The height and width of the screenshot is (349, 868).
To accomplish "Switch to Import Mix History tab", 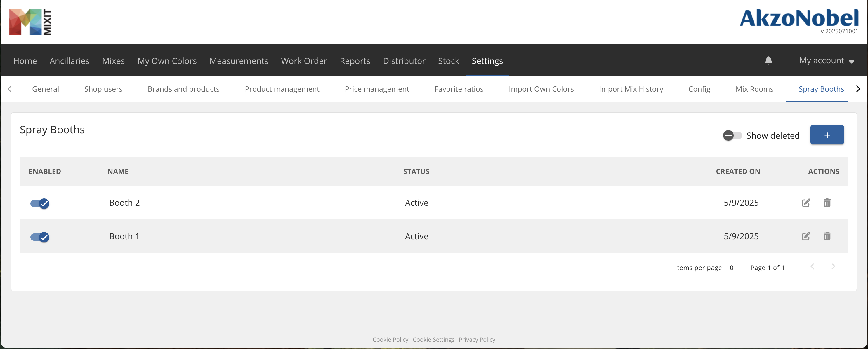I will click(x=631, y=89).
